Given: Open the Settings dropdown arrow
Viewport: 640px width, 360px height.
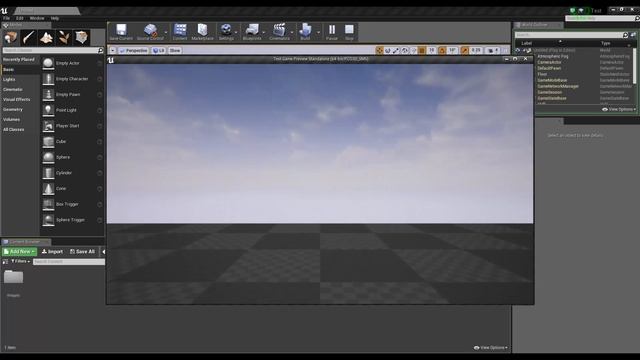Looking at the screenshot, I should tap(236, 32).
